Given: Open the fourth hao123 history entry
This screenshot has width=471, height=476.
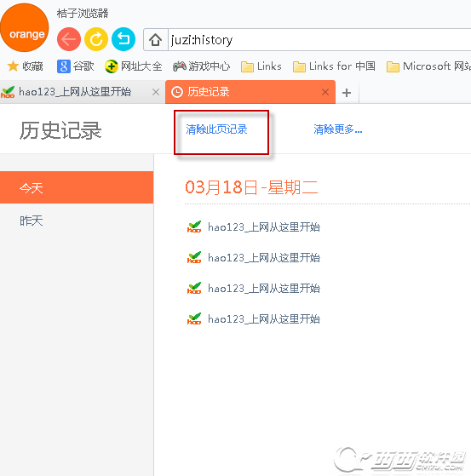Looking at the screenshot, I should [x=254, y=319].
